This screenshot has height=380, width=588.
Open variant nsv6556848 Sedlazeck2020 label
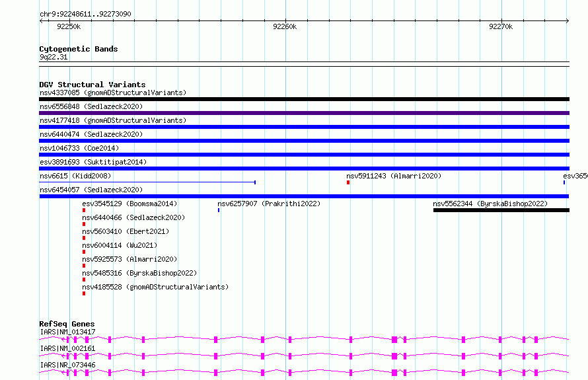coord(91,106)
